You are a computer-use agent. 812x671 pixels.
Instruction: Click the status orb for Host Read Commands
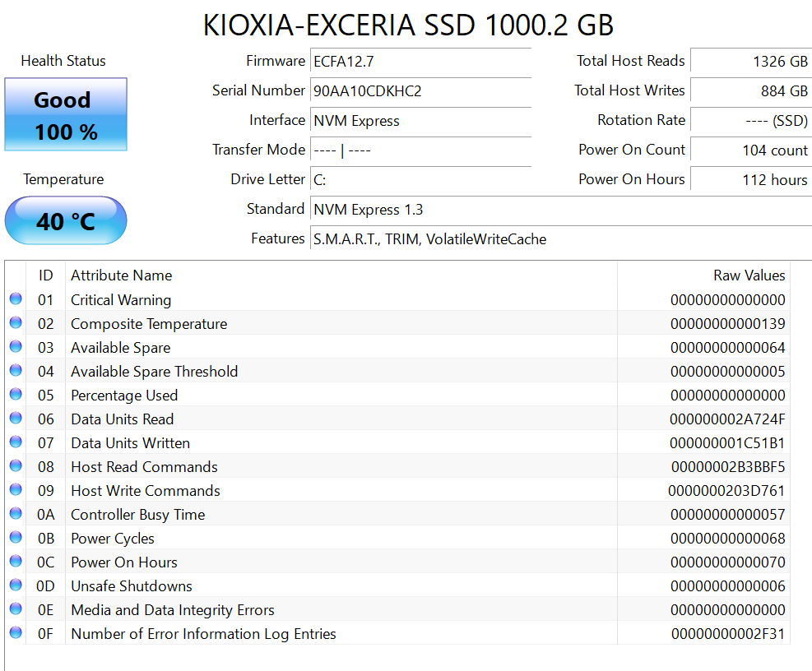(x=16, y=465)
